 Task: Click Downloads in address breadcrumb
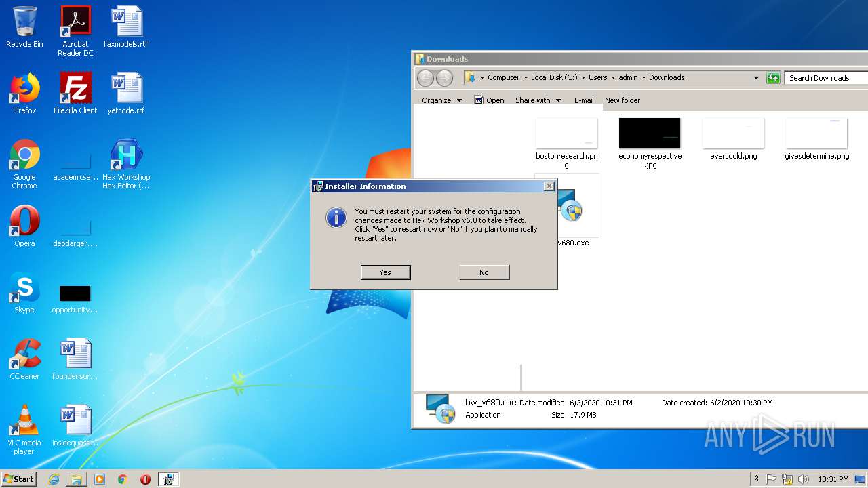point(667,77)
